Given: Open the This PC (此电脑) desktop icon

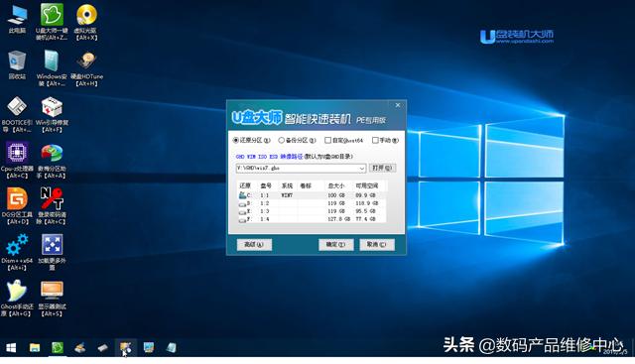Looking at the screenshot, I should tap(17, 19).
